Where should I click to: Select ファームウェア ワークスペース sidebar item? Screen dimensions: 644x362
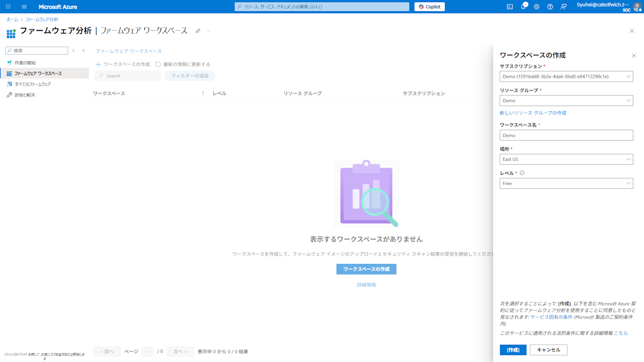pos(45,73)
